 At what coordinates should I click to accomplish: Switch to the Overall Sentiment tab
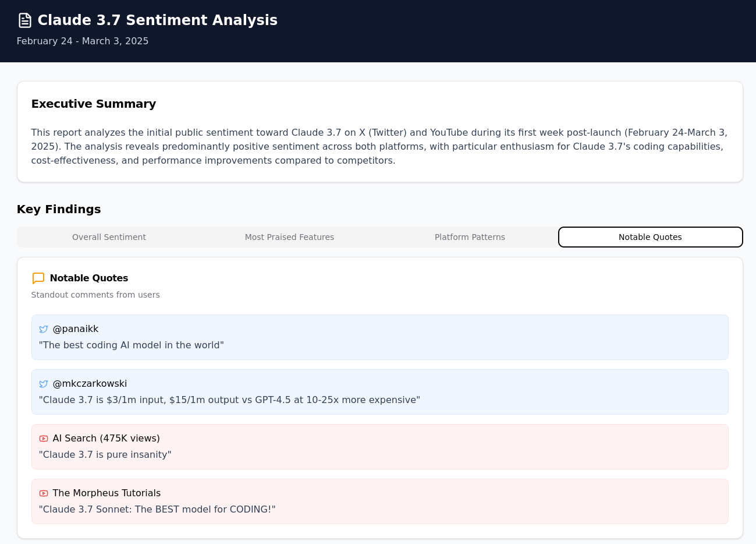point(109,237)
